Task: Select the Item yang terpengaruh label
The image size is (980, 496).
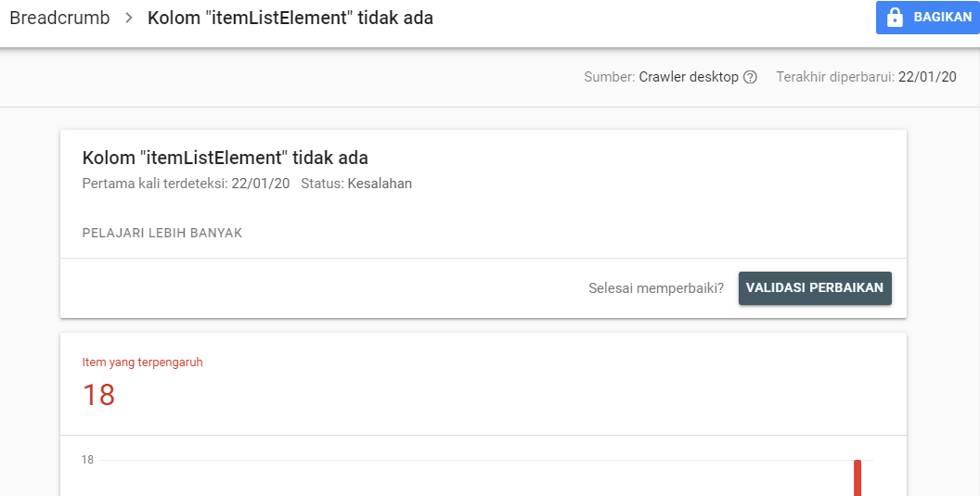Action: click(143, 362)
